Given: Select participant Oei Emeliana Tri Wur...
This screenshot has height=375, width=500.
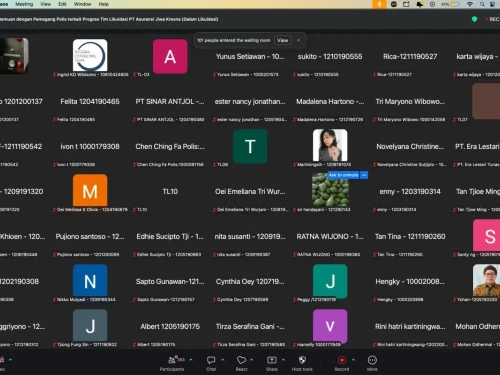Looking at the screenshot, I should [250, 192].
